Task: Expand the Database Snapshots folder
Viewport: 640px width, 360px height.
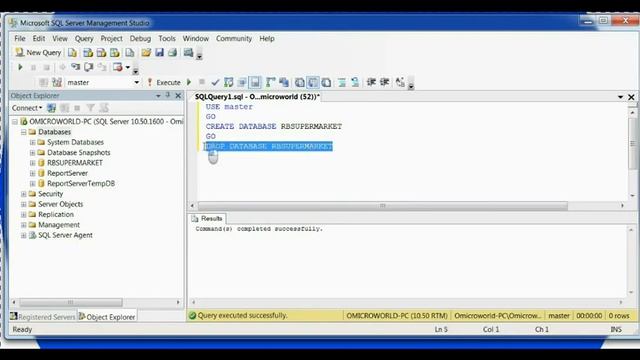Action: pyautogui.click(x=33, y=153)
